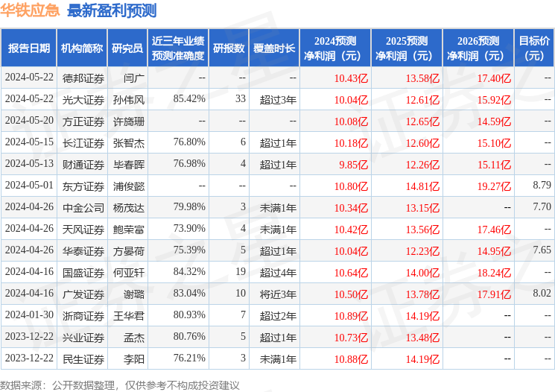This screenshot has height=392, width=555.
Task: Click 2026 forecast value 17.46亿
Action: [x=494, y=230]
